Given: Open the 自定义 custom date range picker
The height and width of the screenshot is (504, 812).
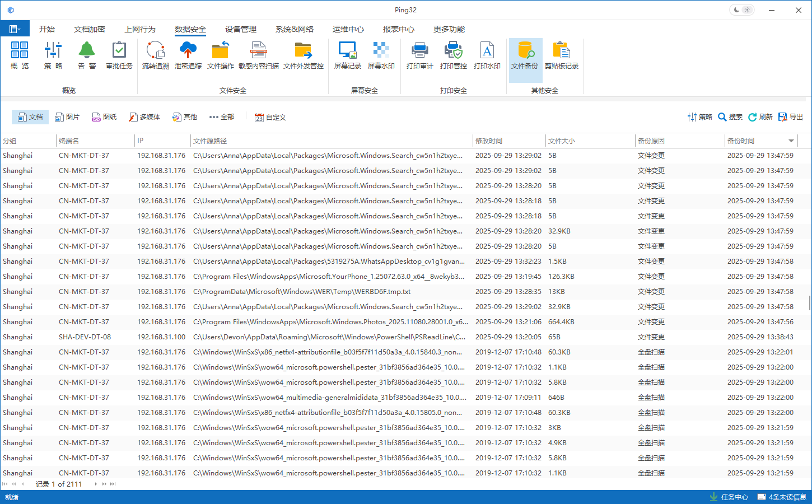Looking at the screenshot, I should (x=270, y=117).
